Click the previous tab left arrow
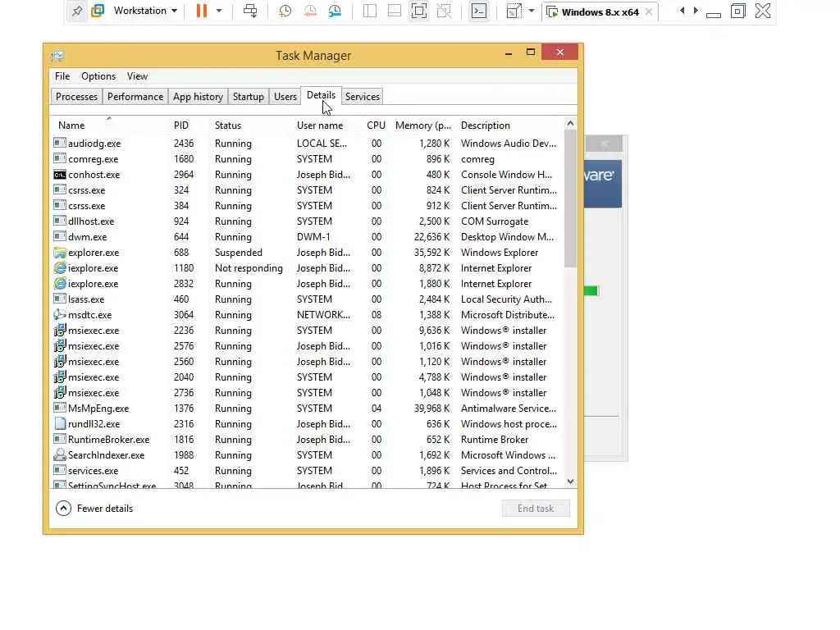 coord(682,10)
